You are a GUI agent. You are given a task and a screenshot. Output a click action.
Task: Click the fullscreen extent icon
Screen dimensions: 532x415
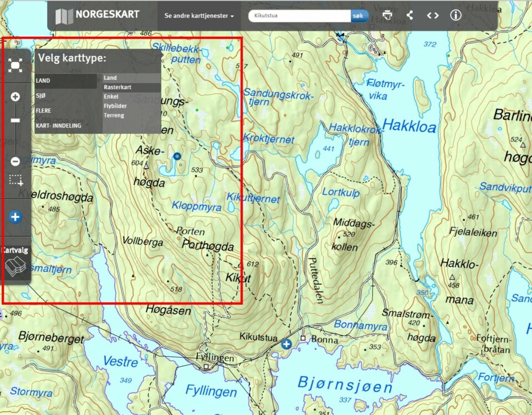(x=16, y=65)
